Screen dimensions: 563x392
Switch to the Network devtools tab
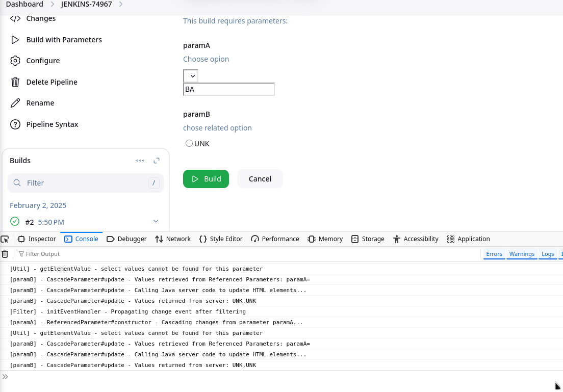[172, 239]
